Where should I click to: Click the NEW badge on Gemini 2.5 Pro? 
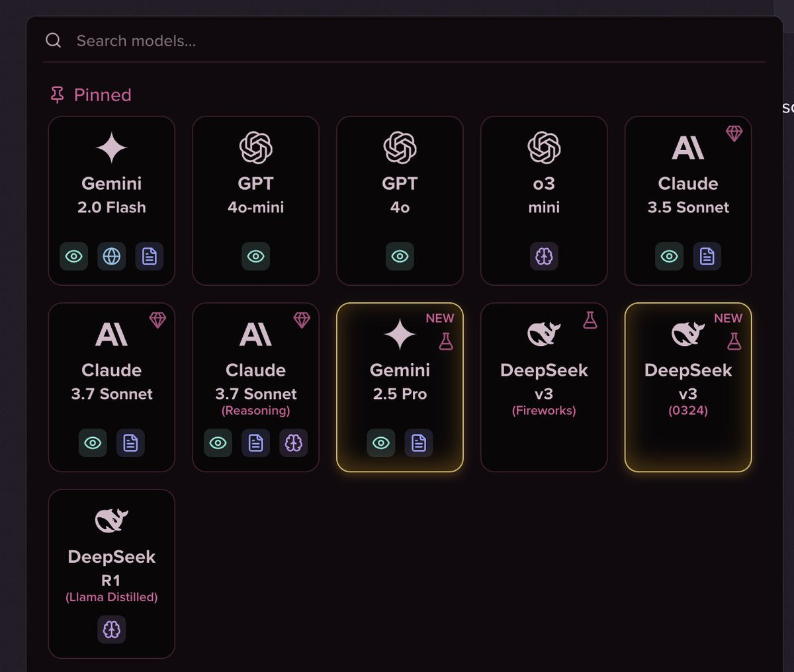pos(440,318)
